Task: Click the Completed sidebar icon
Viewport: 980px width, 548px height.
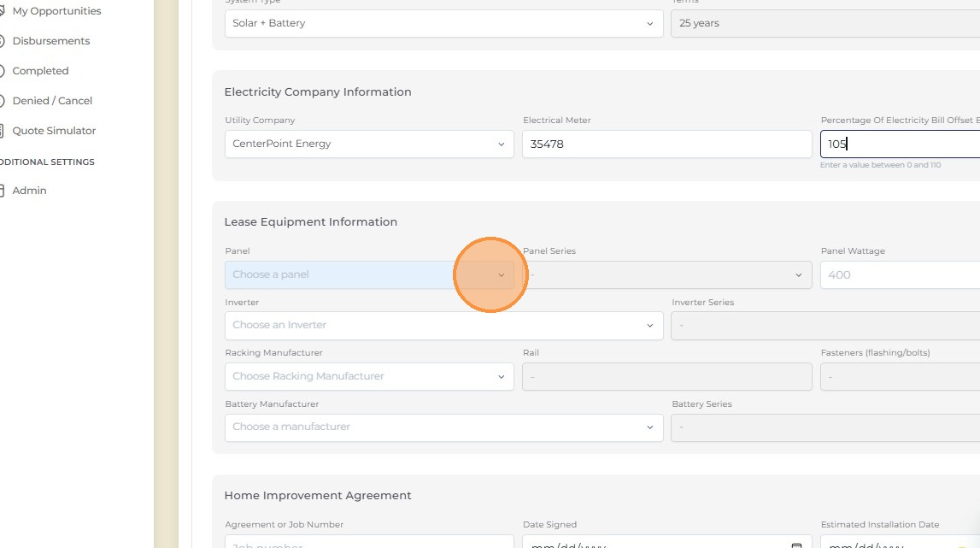Action: point(2,71)
